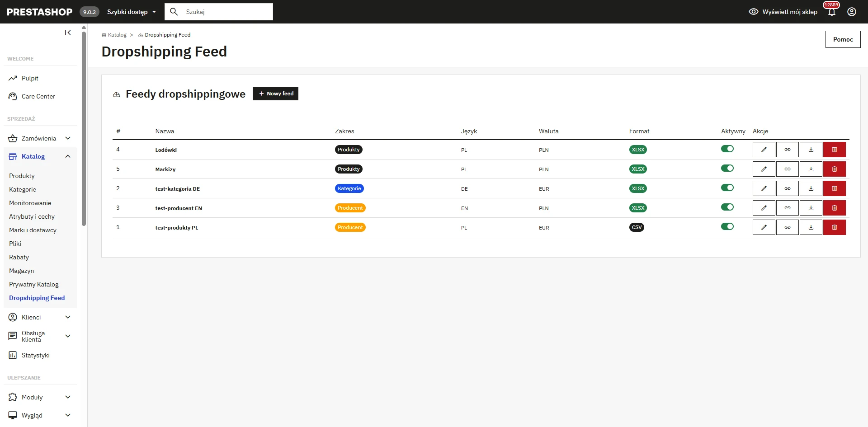Screen dimensions: 868x427
Task: Open Pliki in the sidebar
Action: pyautogui.click(x=15, y=244)
